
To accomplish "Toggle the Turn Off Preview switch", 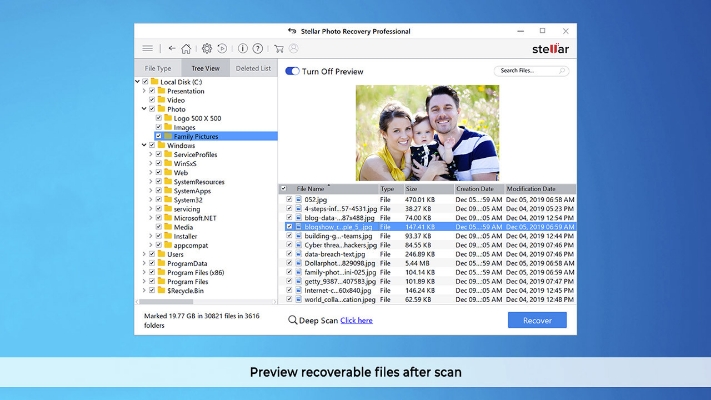I will [292, 71].
